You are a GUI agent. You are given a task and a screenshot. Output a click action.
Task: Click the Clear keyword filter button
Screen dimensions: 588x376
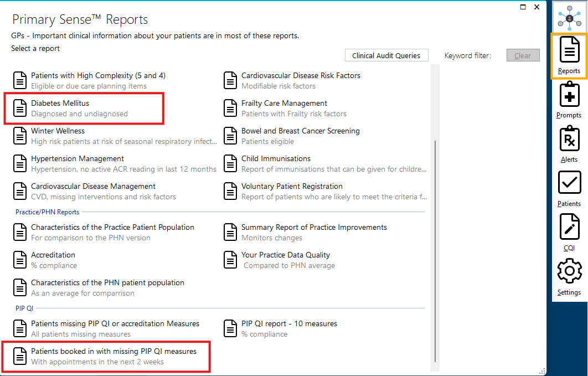[x=523, y=55]
